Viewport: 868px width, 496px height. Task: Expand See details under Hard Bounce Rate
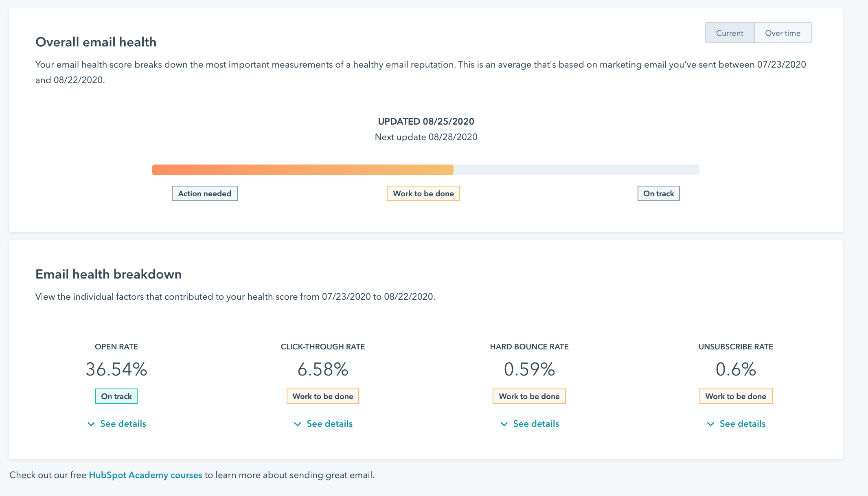[529, 424]
